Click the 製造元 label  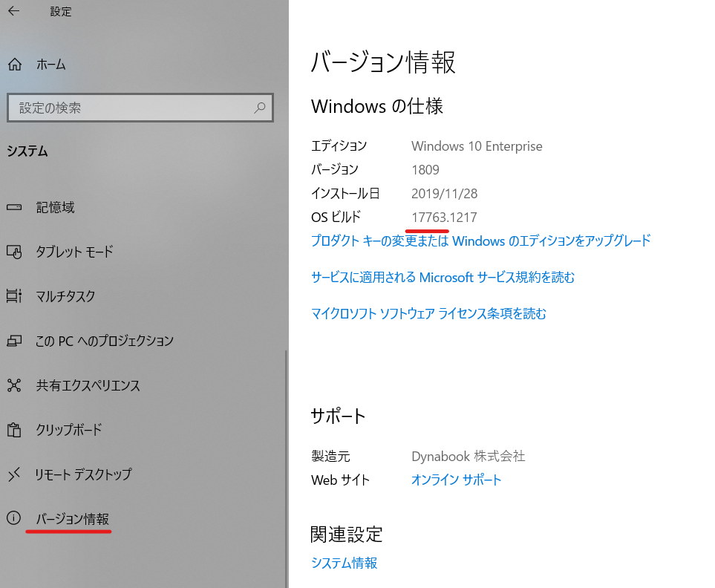330,456
